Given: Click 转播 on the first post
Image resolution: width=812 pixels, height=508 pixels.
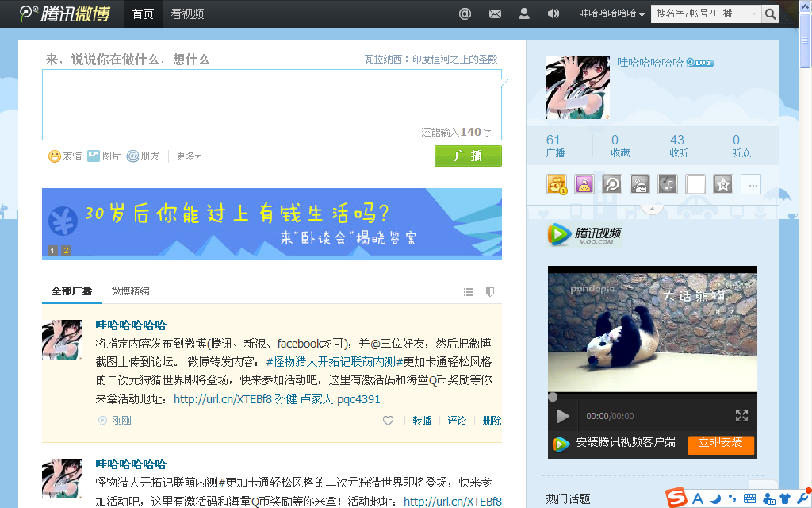Looking at the screenshot, I should 422,421.
